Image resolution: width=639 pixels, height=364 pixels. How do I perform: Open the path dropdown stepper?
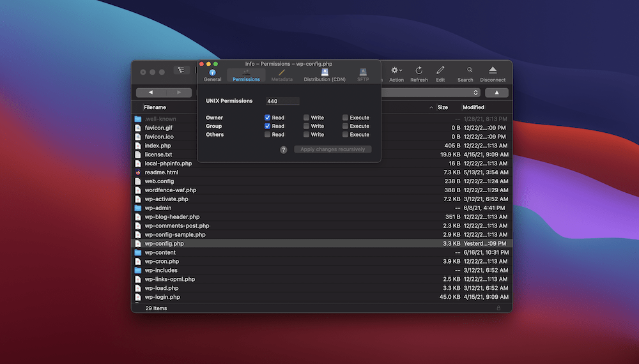tap(475, 93)
